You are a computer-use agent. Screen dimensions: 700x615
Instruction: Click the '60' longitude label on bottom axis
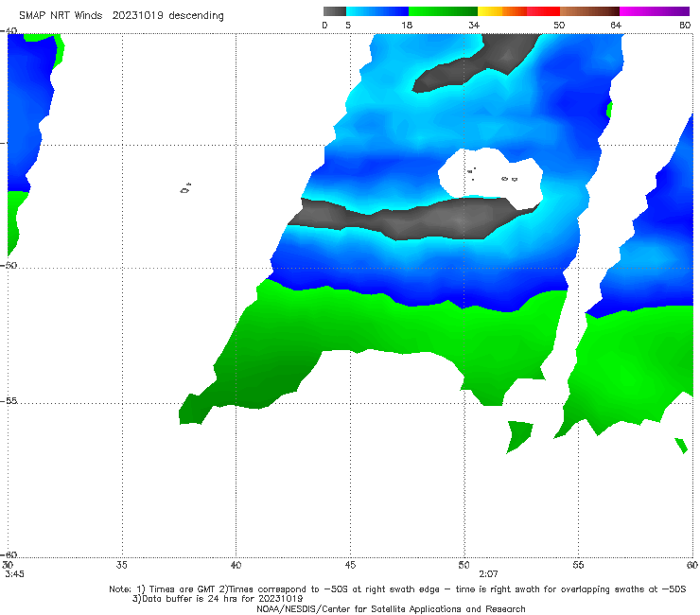[692, 565]
